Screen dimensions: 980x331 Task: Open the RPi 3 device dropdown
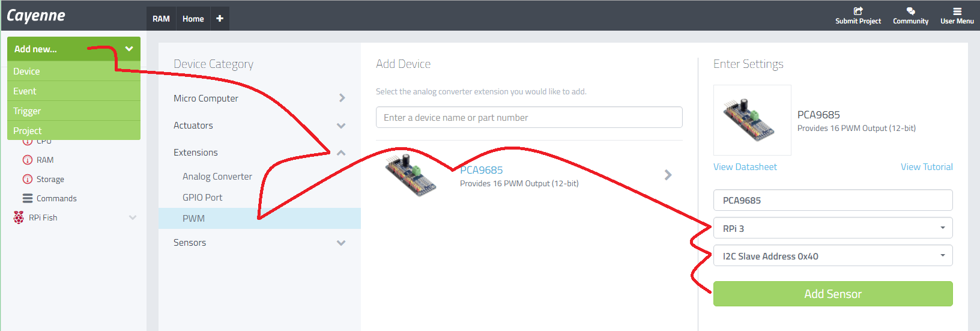[833, 228]
